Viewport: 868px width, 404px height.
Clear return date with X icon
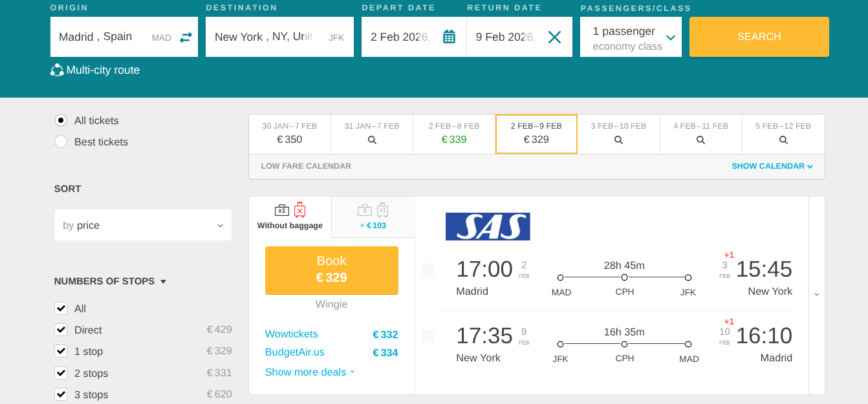pos(554,37)
